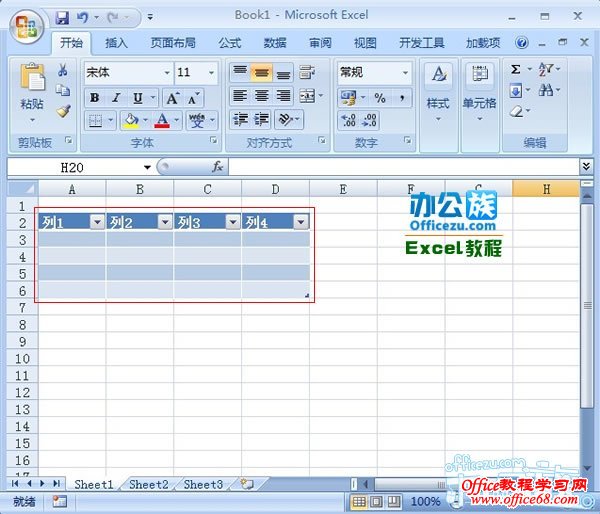Click the Paste clipboard icon

pyautogui.click(x=32, y=78)
